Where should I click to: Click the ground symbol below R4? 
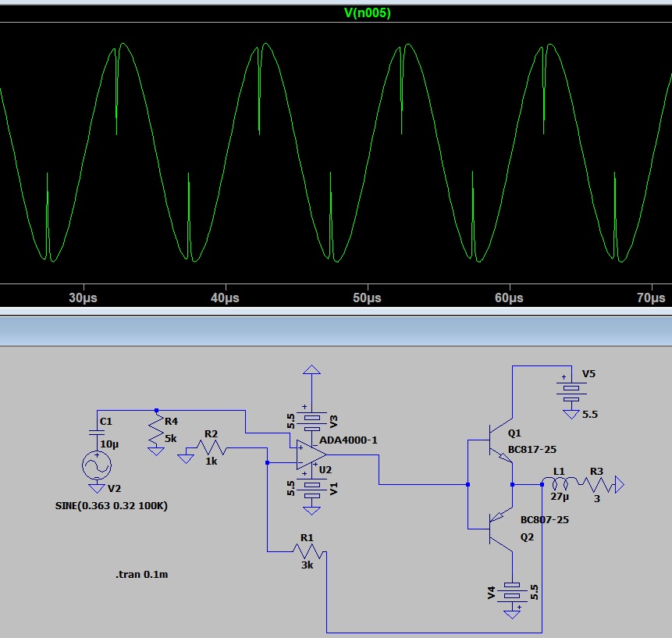click(155, 451)
